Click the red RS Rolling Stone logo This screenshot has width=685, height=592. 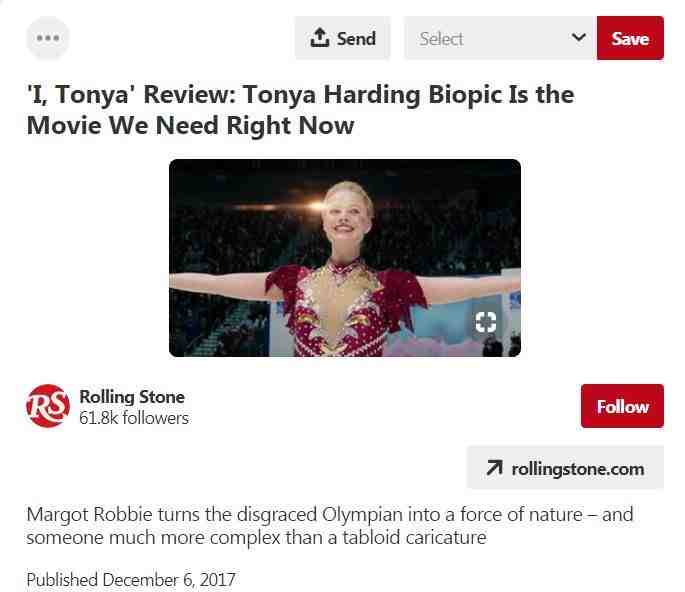click(x=48, y=406)
